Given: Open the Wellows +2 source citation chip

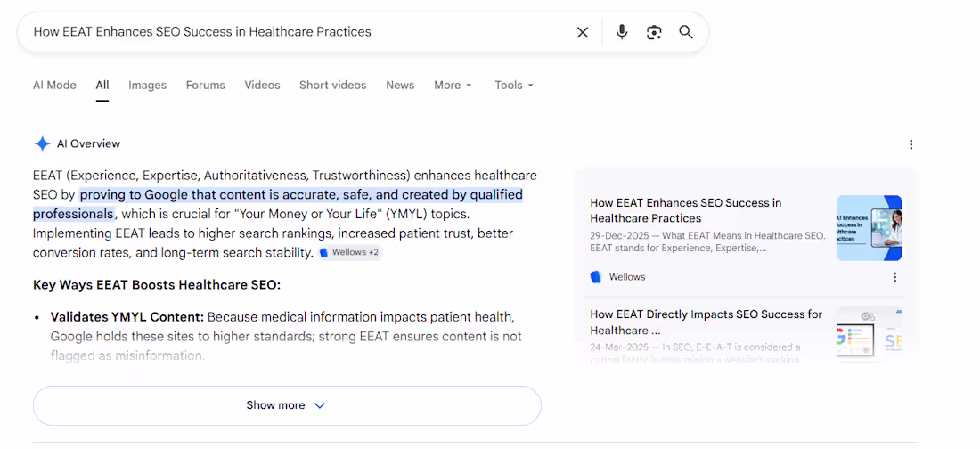Looking at the screenshot, I should click(349, 253).
